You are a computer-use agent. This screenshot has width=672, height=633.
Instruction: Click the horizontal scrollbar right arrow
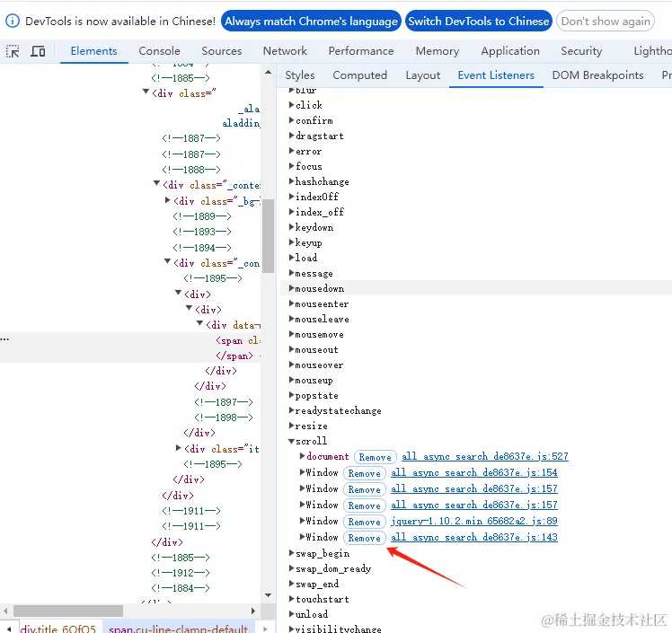click(x=252, y=611)
